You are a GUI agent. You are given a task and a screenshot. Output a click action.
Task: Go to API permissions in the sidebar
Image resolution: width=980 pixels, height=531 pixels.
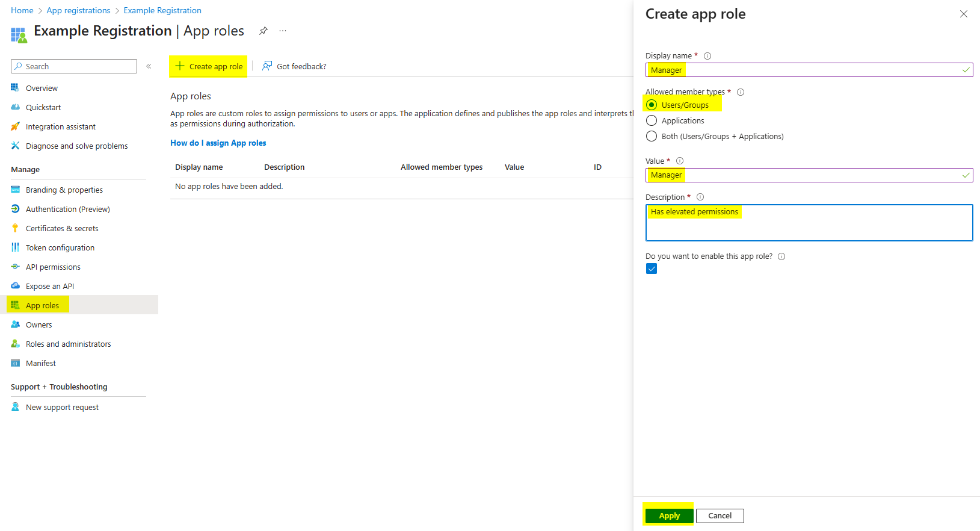pyautogui.click(x=53, y=267)
